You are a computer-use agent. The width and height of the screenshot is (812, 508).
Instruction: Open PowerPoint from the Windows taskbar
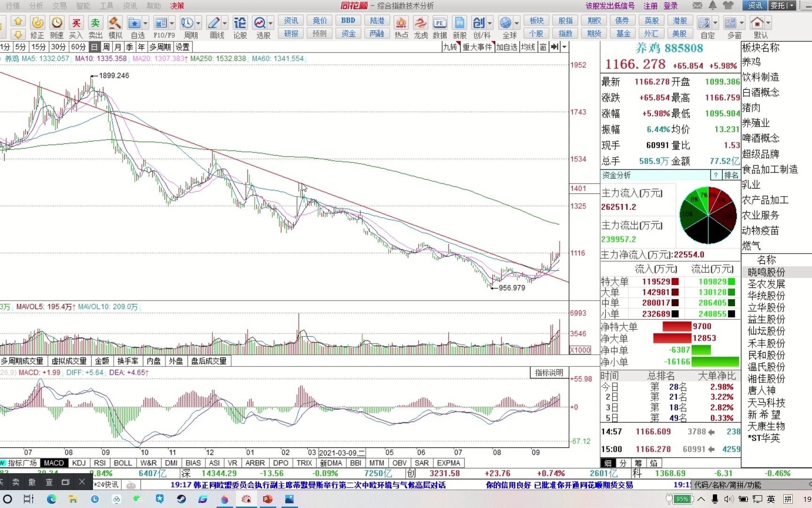point(268,499)
